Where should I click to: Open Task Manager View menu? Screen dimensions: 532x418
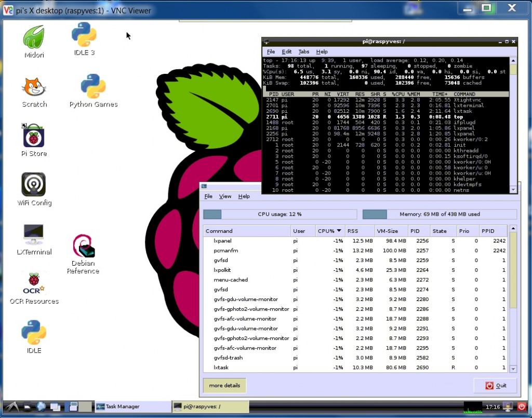225,197
